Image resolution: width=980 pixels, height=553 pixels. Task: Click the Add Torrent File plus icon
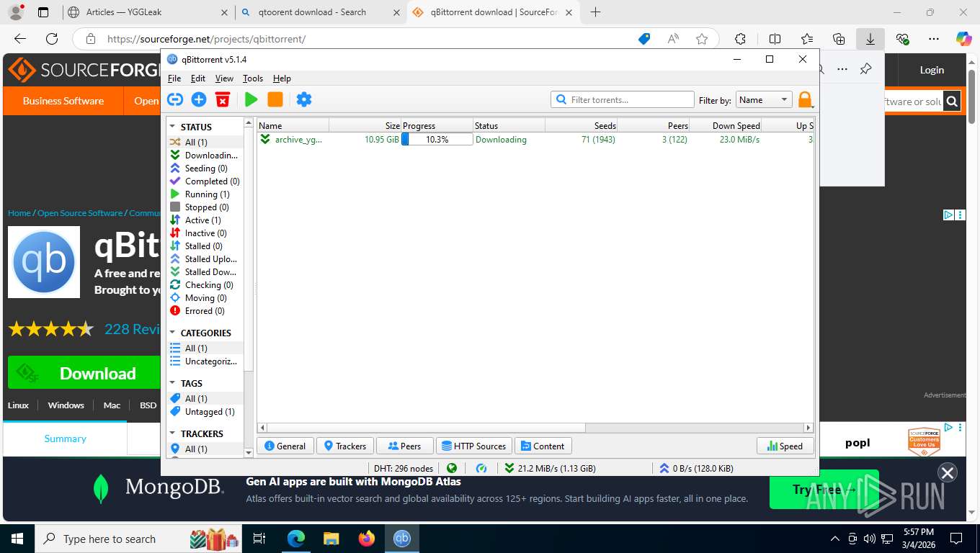[x=199, y=99]
